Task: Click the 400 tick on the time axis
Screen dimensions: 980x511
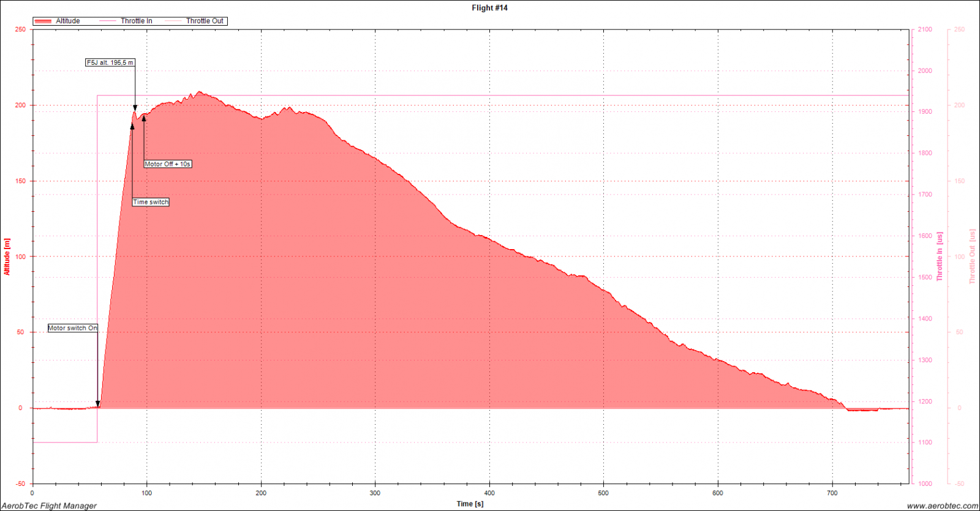Action: click(x=489, y=493)
